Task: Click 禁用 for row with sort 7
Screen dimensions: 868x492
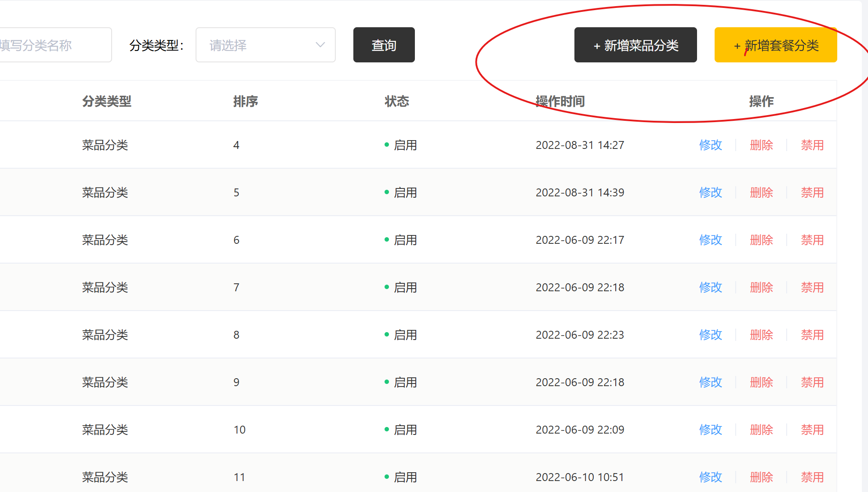Action: [x=812, y=287]
